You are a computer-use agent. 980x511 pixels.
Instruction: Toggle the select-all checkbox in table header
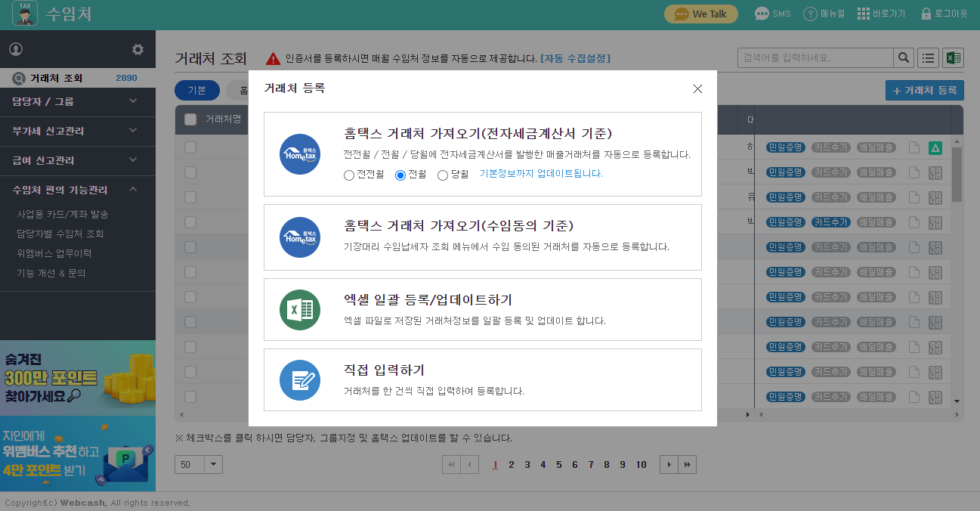[190, 119]
